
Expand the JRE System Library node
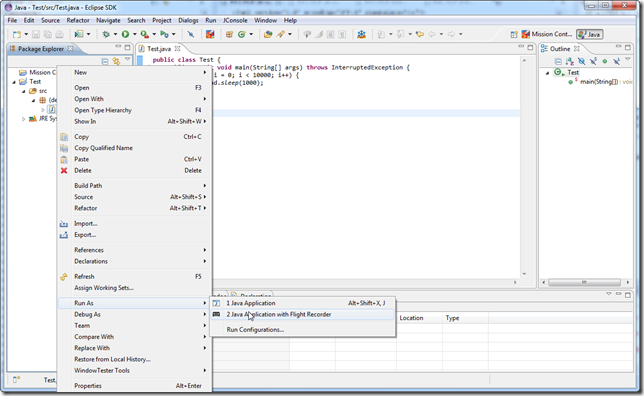[x=23, y=119]
